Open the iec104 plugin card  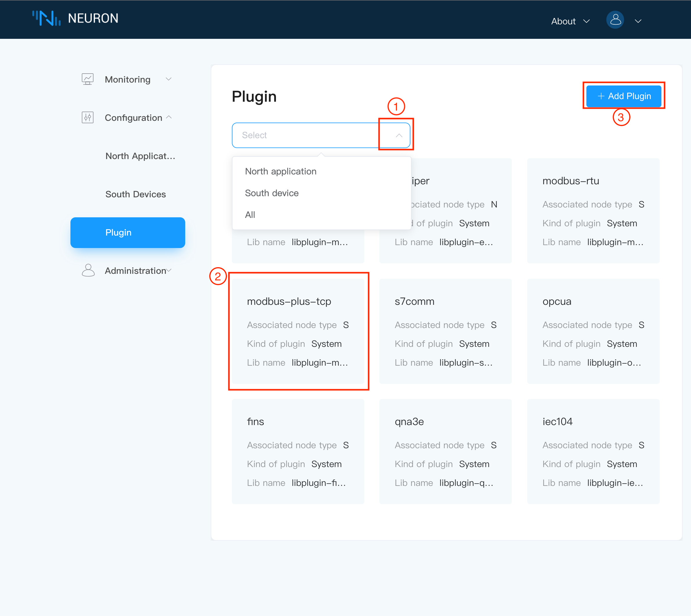(593, 451)
